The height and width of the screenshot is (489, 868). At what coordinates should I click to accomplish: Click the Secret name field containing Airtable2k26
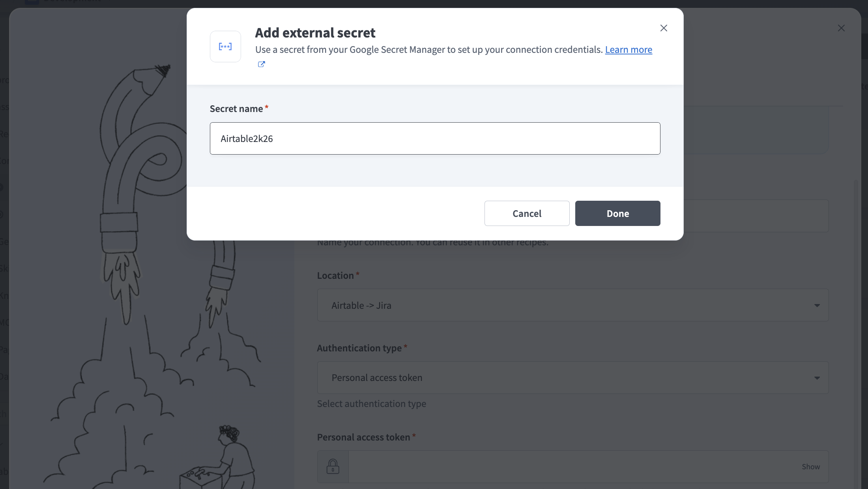point(434,138)
